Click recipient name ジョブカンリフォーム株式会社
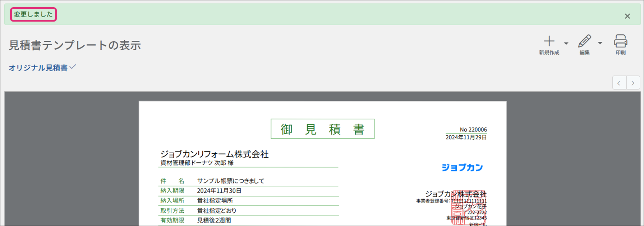The width and height of the screenshot is (644, 226). [x=214, y=154]
